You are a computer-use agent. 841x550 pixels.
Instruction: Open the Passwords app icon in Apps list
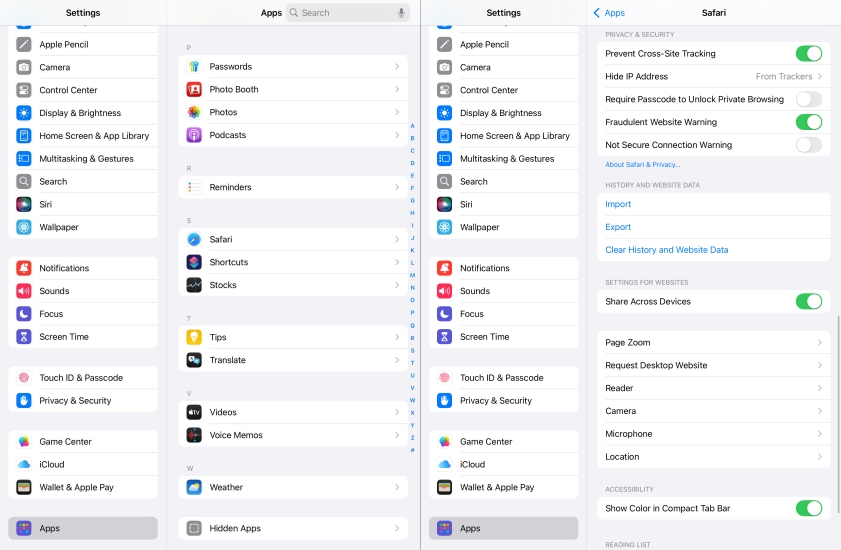[x=194, y=67]
